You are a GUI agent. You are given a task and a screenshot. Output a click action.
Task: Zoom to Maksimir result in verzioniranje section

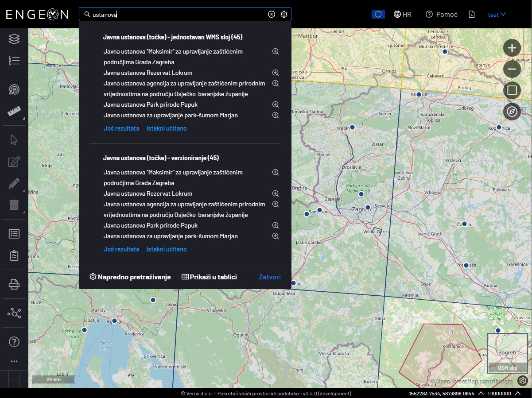pyautogui.click(x=275, y=172)
